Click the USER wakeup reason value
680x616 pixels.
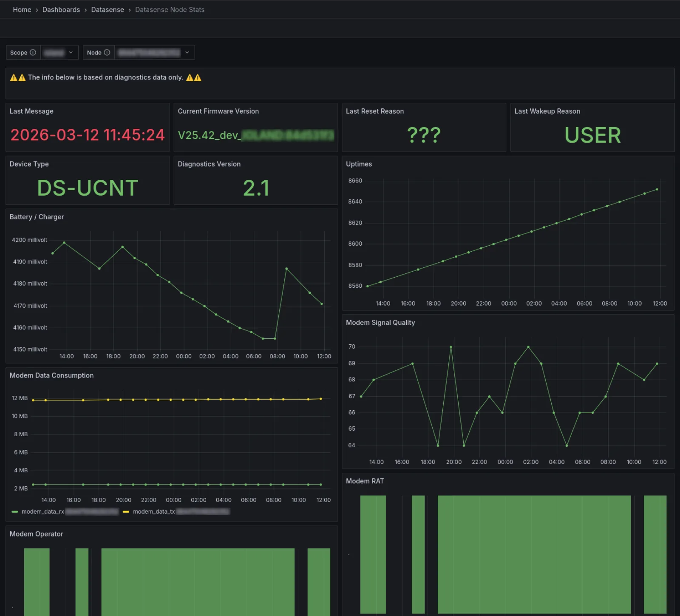click(x=592, y=135)
